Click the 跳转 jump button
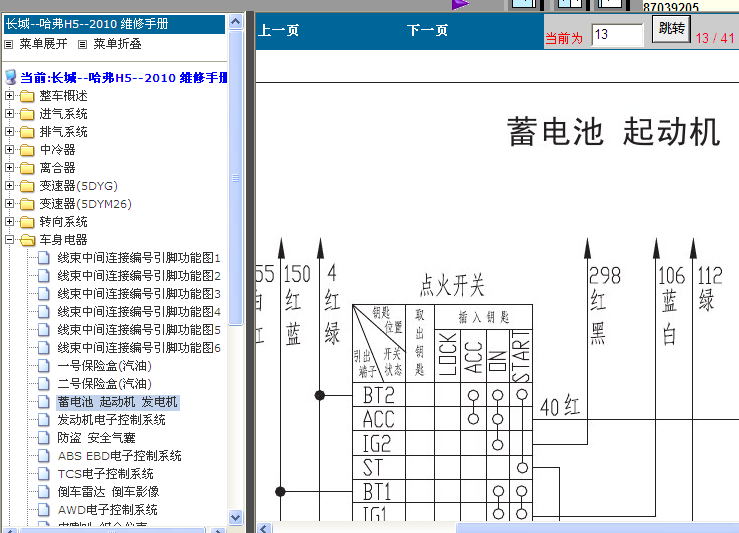 point(671,29)
